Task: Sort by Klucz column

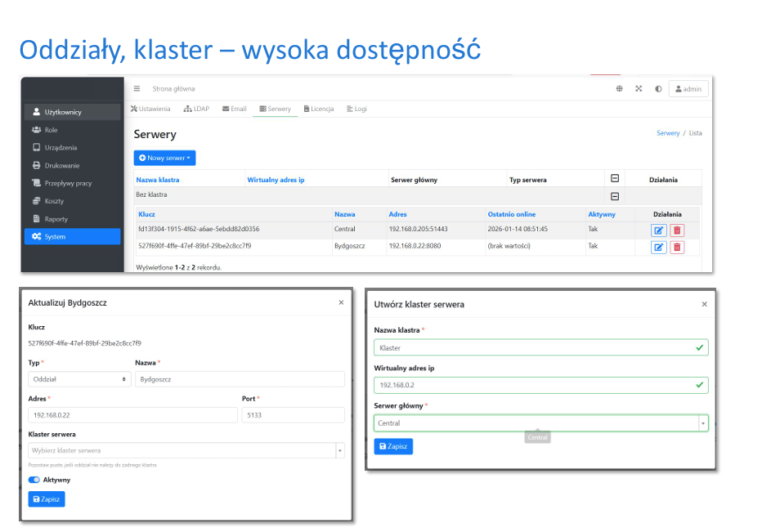Action: pyautogui.click(x=146, y=214)
